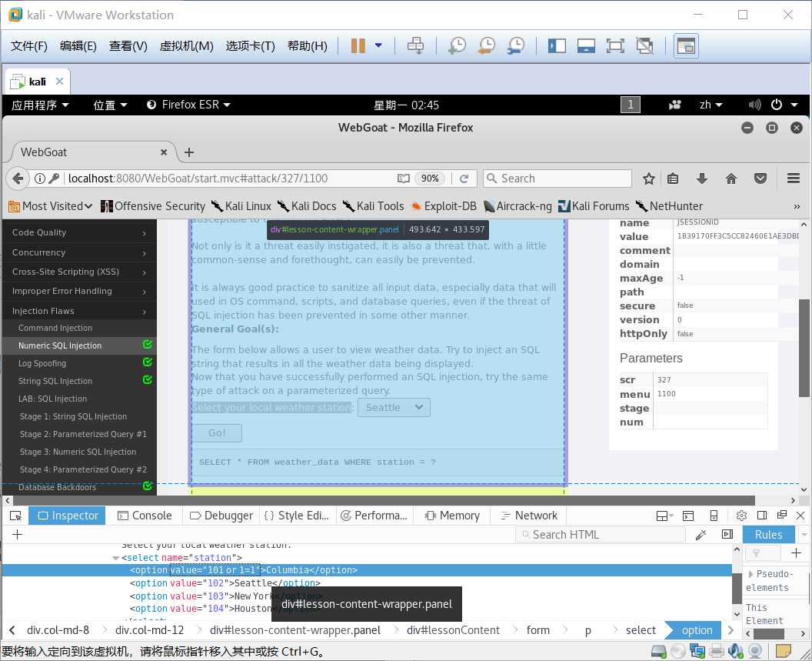Open devtools Toolbox Options gear

pos(741,516)
